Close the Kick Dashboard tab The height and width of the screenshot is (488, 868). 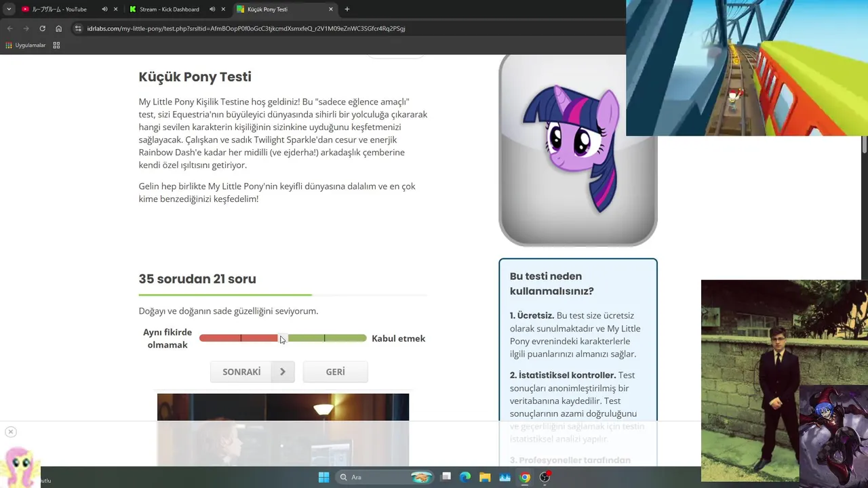[x=223, y=9]
